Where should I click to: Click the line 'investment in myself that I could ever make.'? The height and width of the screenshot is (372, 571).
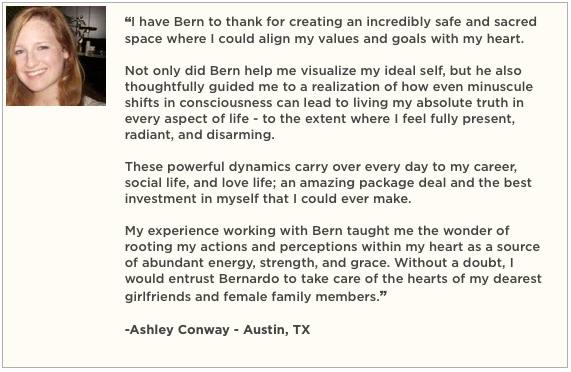[x=268, y=199]
